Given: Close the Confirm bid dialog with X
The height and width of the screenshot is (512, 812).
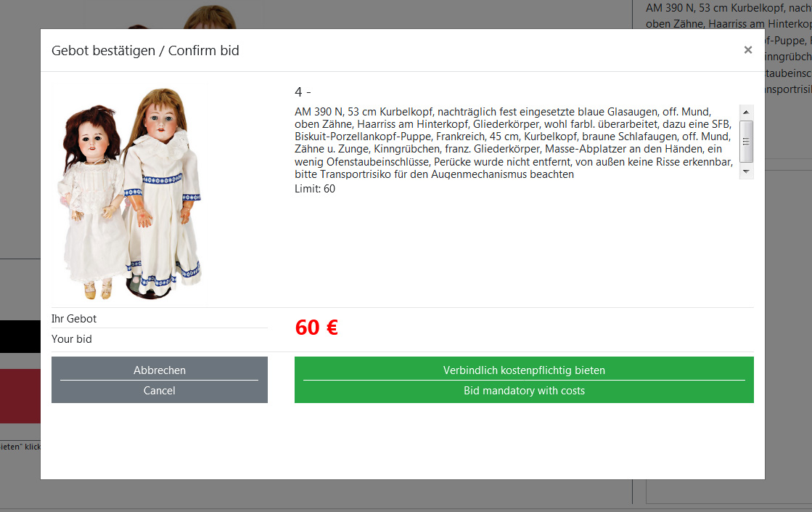Looking at the screenshot, I should click(748, 50).
